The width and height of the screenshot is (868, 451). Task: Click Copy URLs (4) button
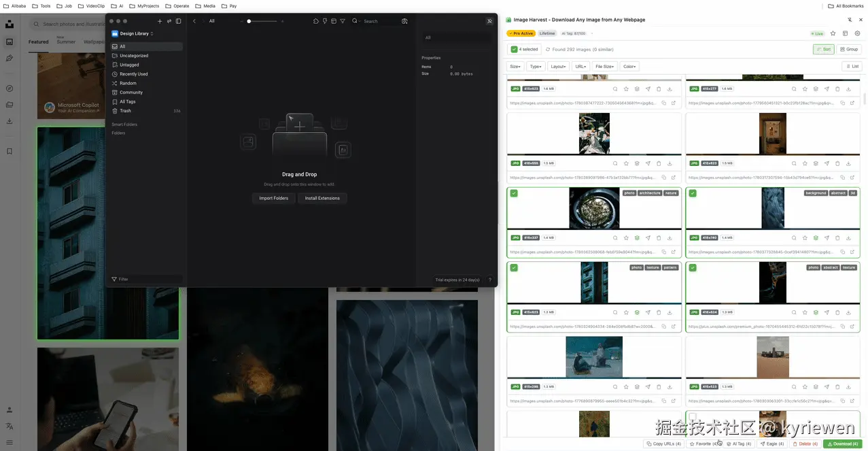click(663, 444)
